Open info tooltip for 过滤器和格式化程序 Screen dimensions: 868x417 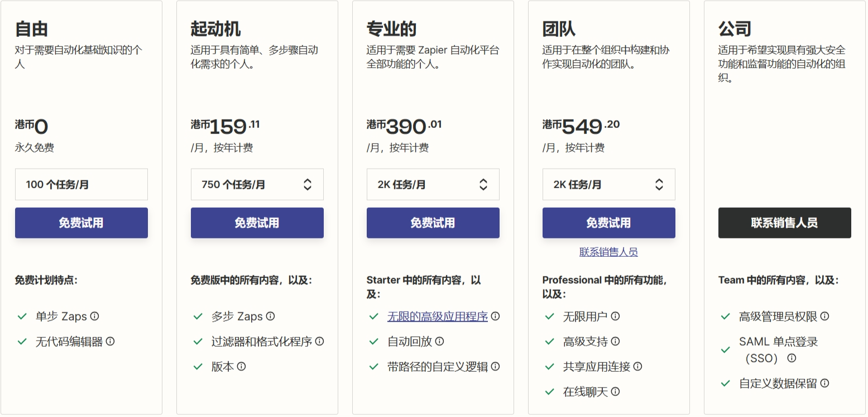click(320, 341)
